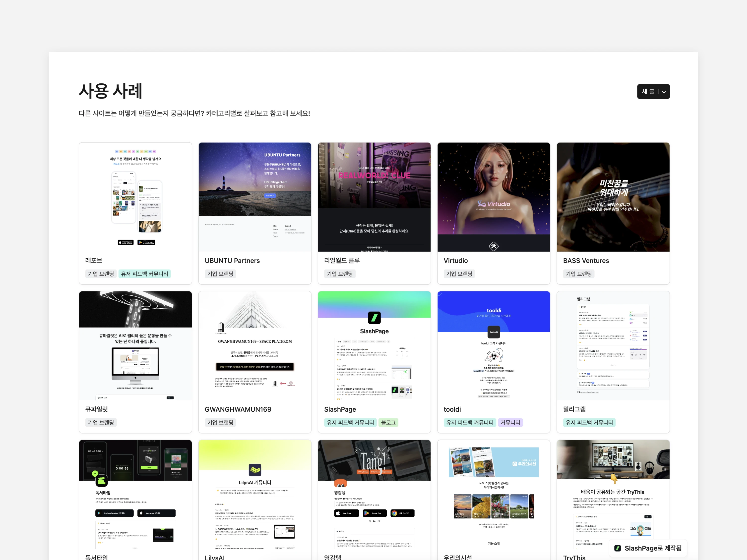Viewport: 747px width, 560px height.
Task: Open the UBUNTU Partners thumbnail
Action: (x=255, y=197)
